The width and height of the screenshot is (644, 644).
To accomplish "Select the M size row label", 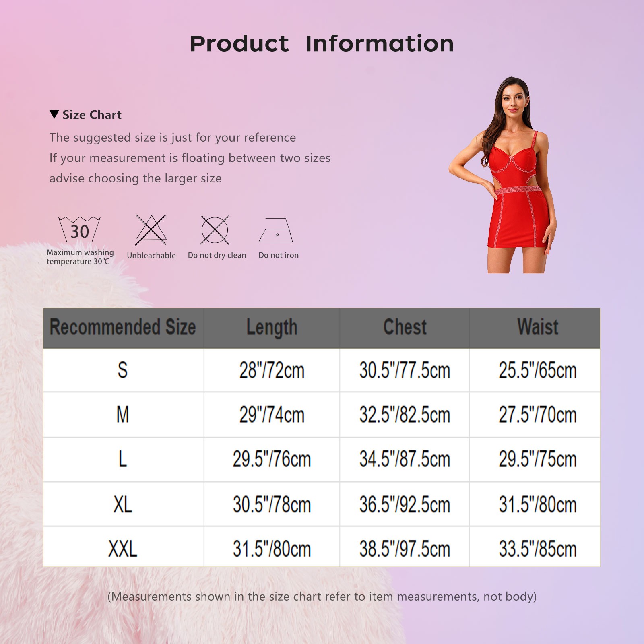I will point(123,415).
